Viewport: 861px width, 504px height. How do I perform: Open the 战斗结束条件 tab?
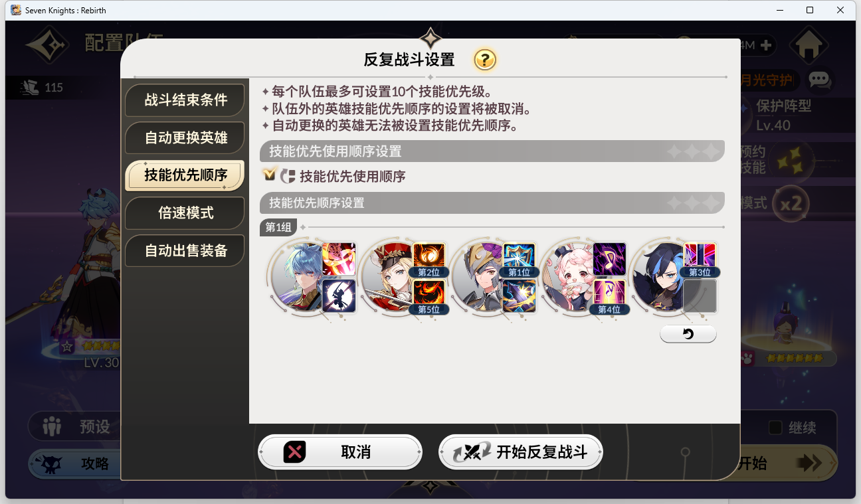pyautogui.click(x=185, y=100)
